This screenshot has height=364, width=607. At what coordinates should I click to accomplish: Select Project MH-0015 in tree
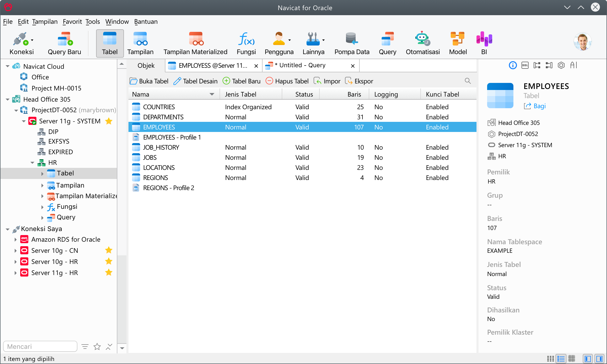(x=56, y=88)
